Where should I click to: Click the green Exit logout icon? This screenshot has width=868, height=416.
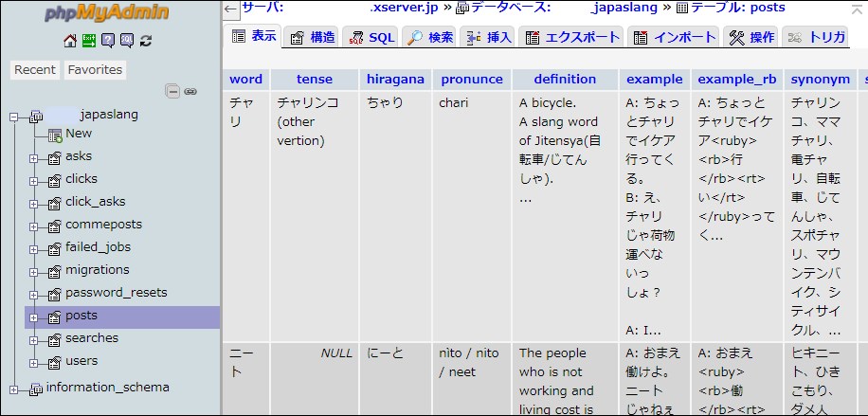pyautogui.click(x=89, y=41)
